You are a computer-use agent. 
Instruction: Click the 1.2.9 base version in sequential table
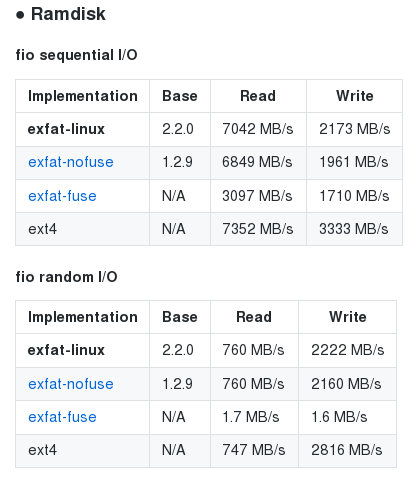177,162
